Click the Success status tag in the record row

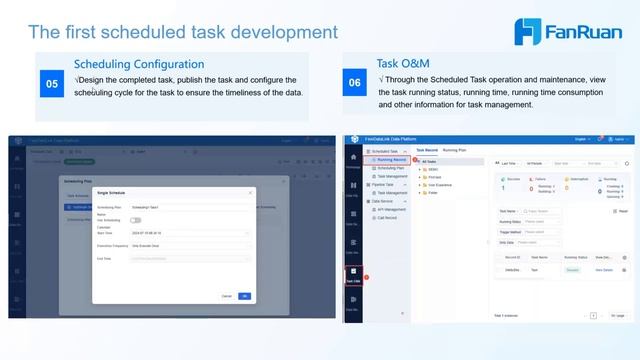click(572, 270)
